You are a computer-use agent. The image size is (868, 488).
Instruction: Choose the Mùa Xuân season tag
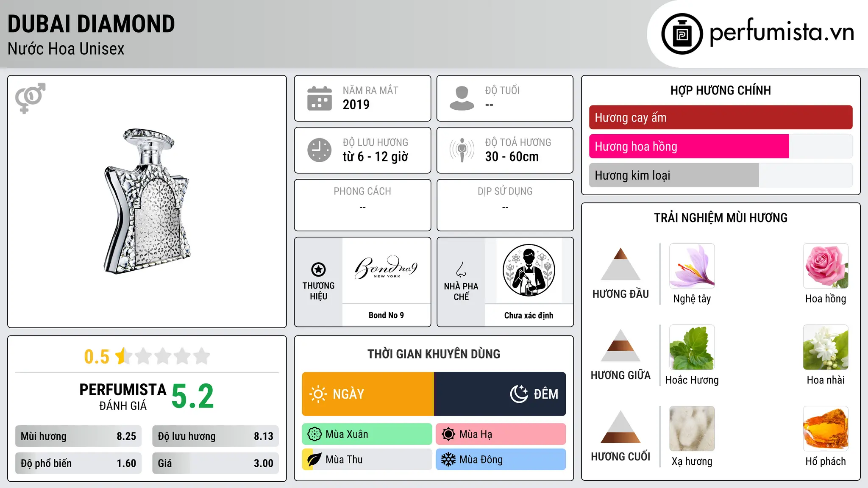pyautogui.click(x=367, y=434)
